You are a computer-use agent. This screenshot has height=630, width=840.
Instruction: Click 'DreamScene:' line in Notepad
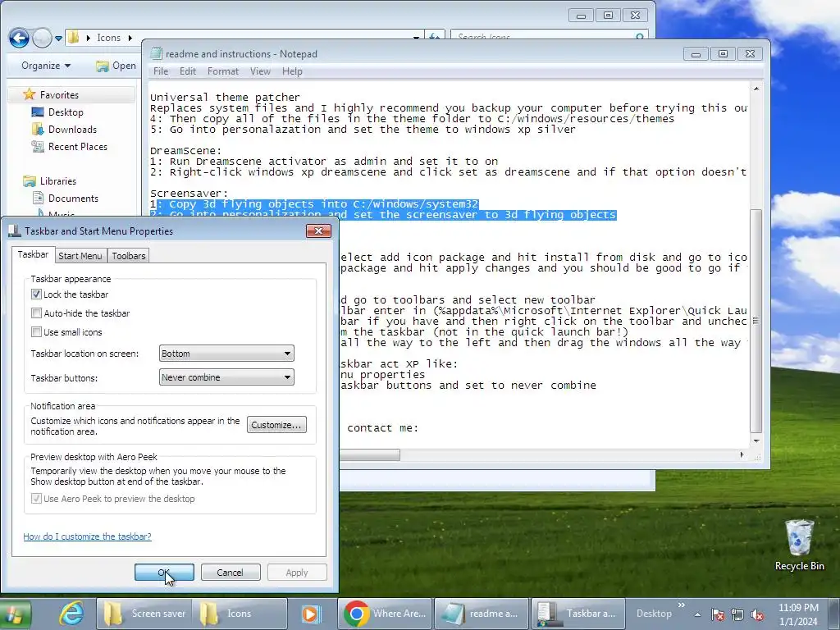coord(186,151)
